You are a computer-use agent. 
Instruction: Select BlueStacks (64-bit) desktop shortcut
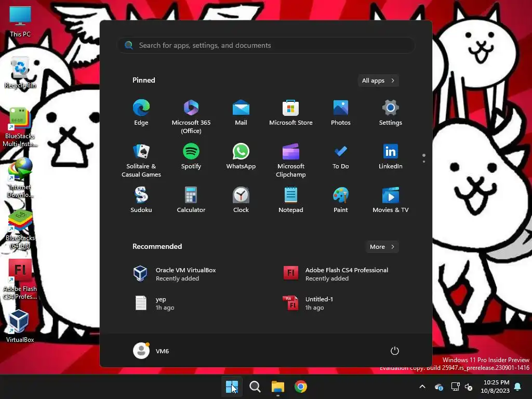coord(20,229)
